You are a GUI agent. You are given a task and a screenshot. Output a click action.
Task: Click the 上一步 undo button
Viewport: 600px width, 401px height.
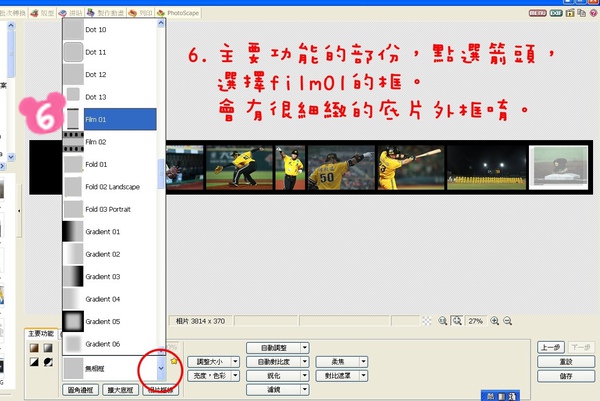(x=551, y=347)
